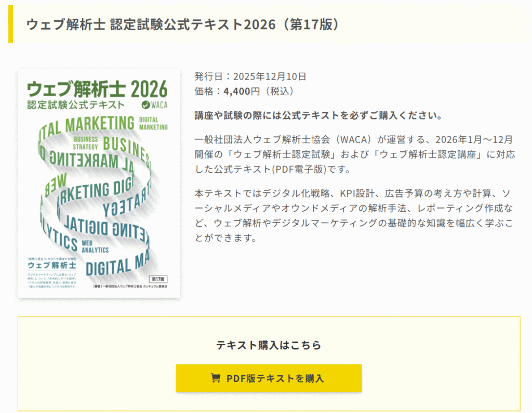Click the shopping cart icon in purchase button
The image size is (532, 413).
(x=215, y=378)
